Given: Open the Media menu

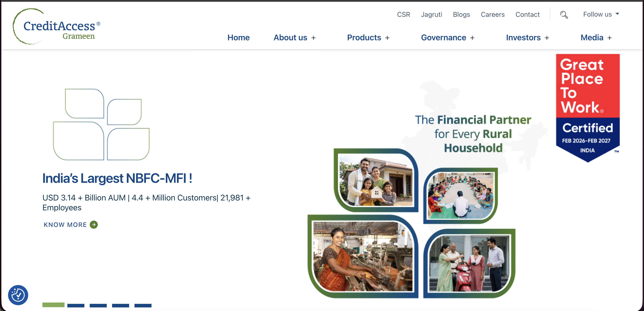Looking at the screenshot, I should point(592,38).
